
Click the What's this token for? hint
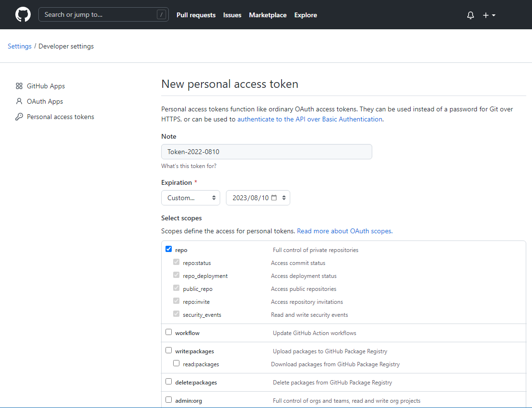tap(189, 166)
